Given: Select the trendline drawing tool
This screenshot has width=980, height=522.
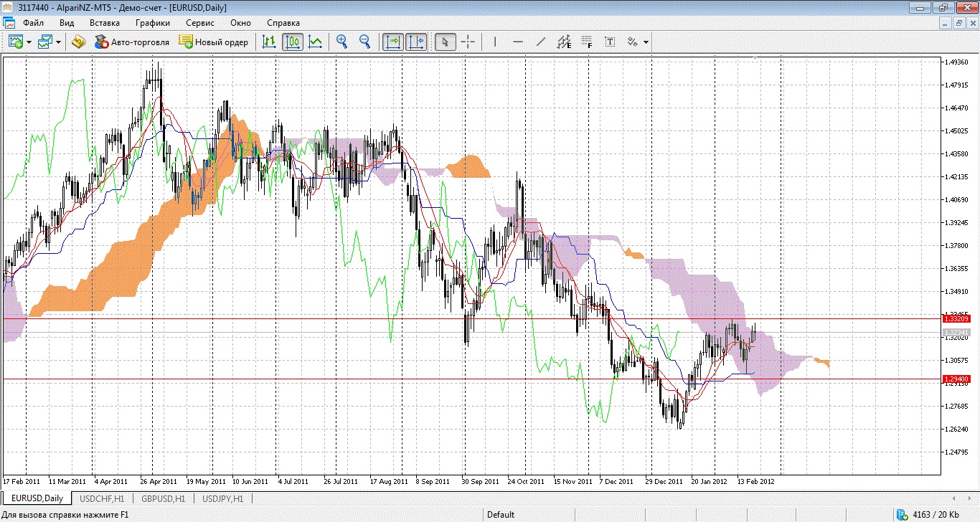Looking at the screenshot, I should 541,42.
